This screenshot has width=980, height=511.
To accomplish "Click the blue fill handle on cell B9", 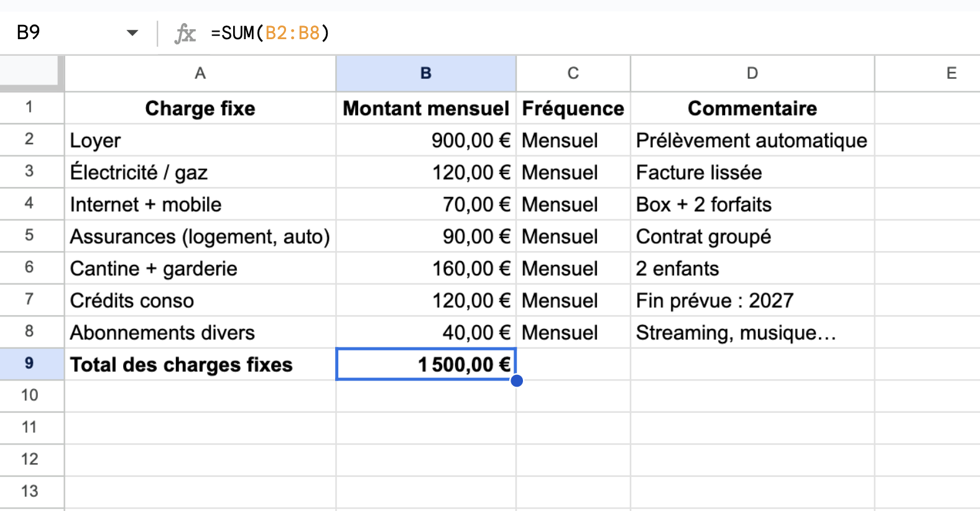I will click(x=517, y=380).
